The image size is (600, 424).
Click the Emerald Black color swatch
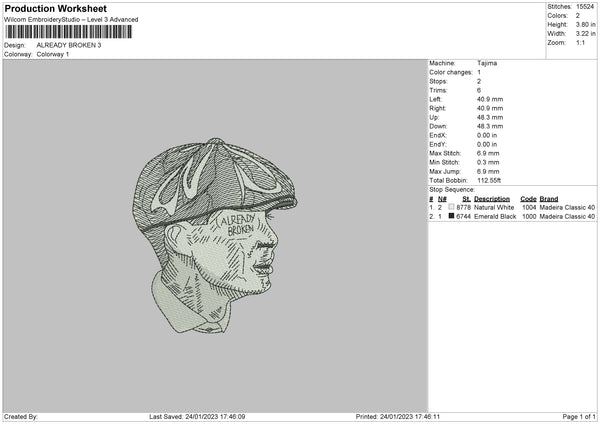(451, 216)
